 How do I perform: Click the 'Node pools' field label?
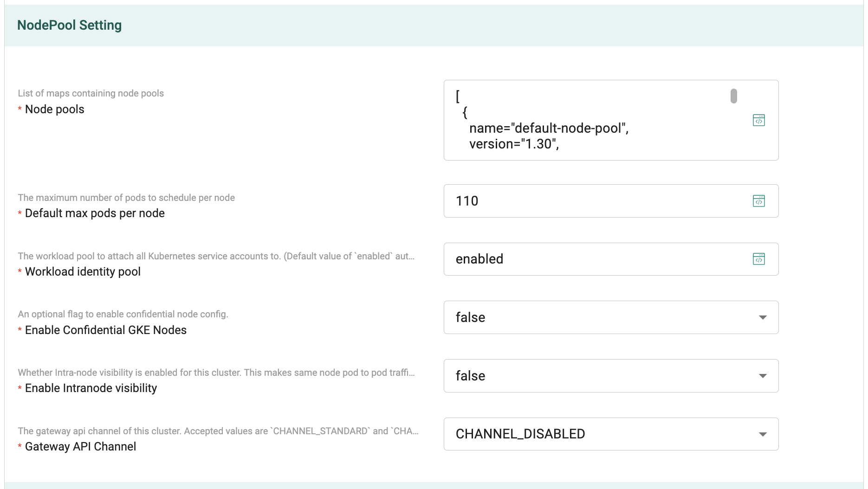pyautogui.click(x=55, y=109)
